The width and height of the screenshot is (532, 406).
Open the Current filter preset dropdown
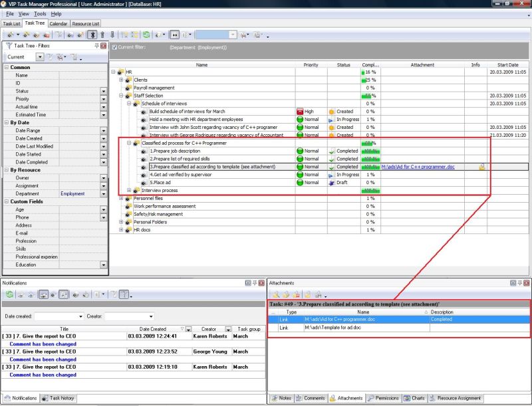point(40,57)
